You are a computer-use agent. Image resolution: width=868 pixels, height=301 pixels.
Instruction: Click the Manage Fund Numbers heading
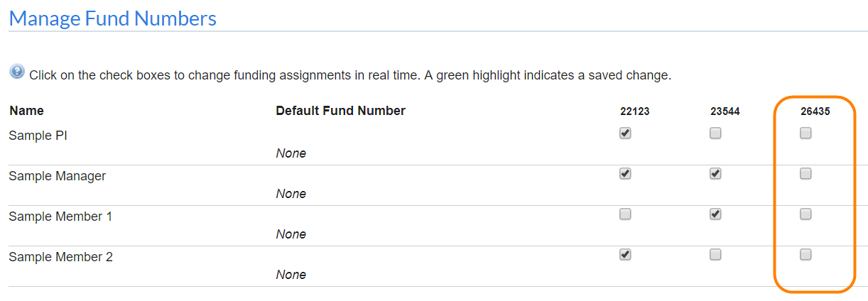[x=112, y=18]
